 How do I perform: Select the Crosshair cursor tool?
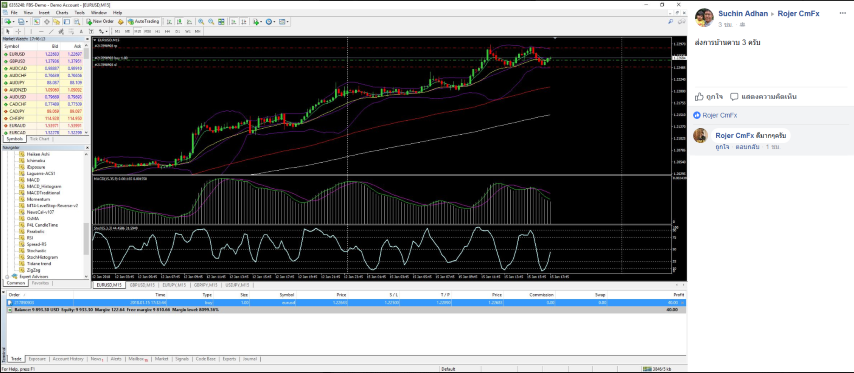[18, 32]
